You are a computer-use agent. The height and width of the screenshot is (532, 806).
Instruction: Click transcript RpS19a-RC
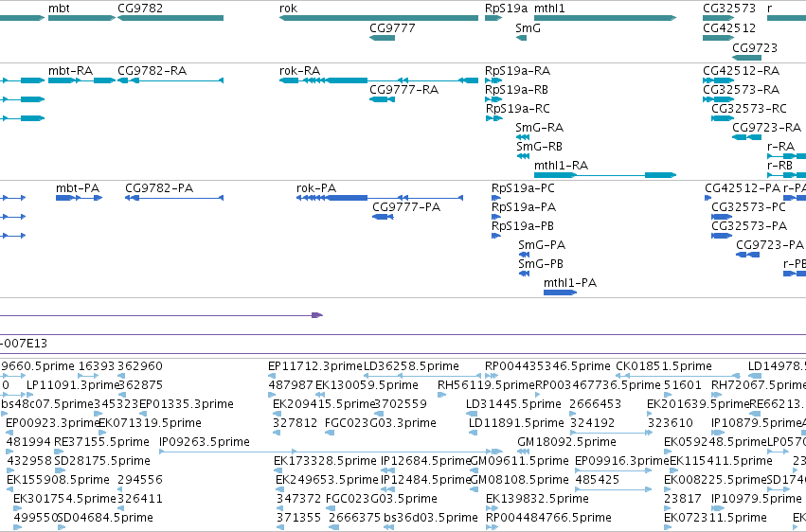click(x=494, y=118)
